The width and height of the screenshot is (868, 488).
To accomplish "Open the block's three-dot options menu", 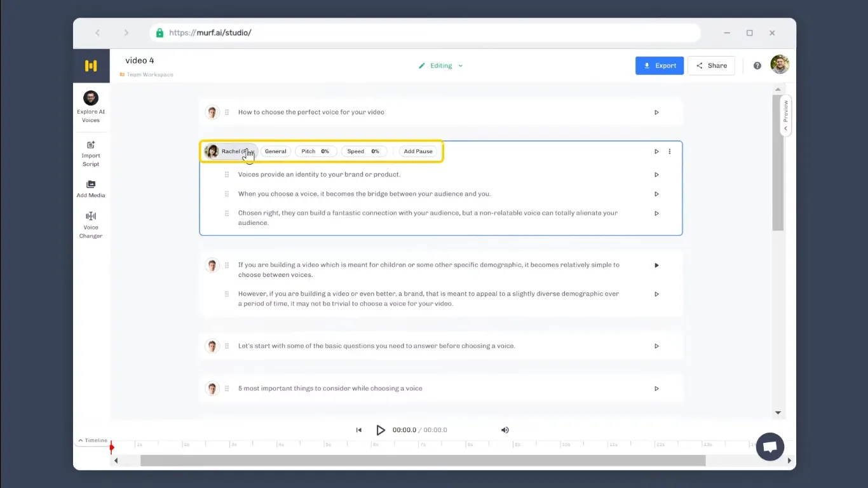I will click(x=669, y=151).
